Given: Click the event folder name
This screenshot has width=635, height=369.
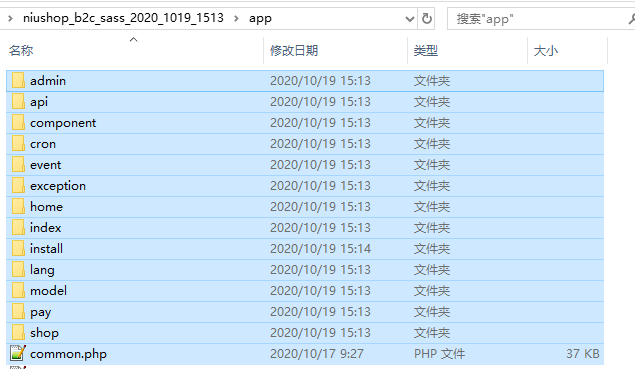Looking at the screenshot, I should 45,165.
